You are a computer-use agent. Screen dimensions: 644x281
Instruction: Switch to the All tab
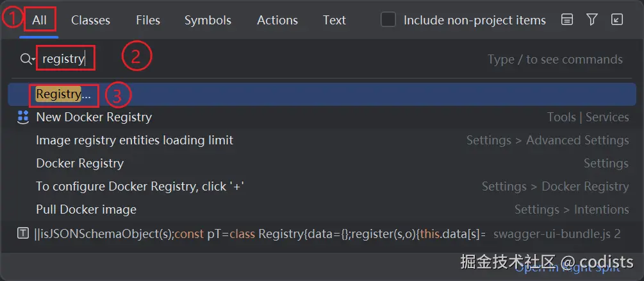point(40,21)
